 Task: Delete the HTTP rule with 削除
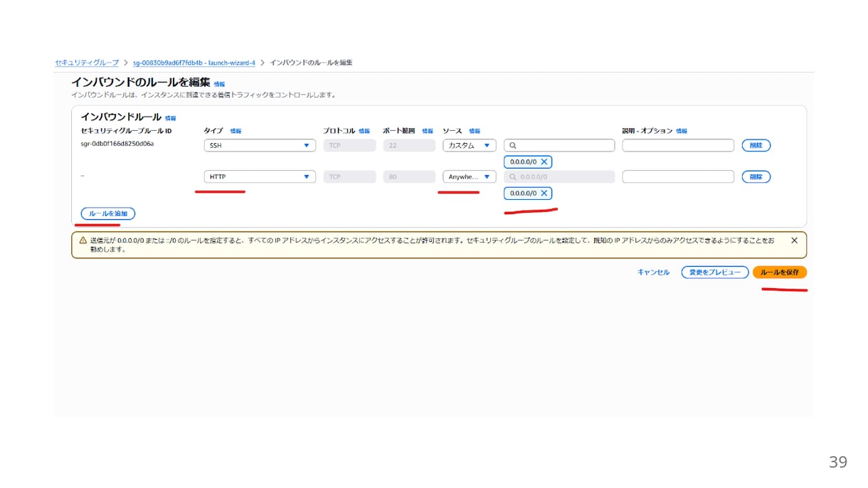756,176
